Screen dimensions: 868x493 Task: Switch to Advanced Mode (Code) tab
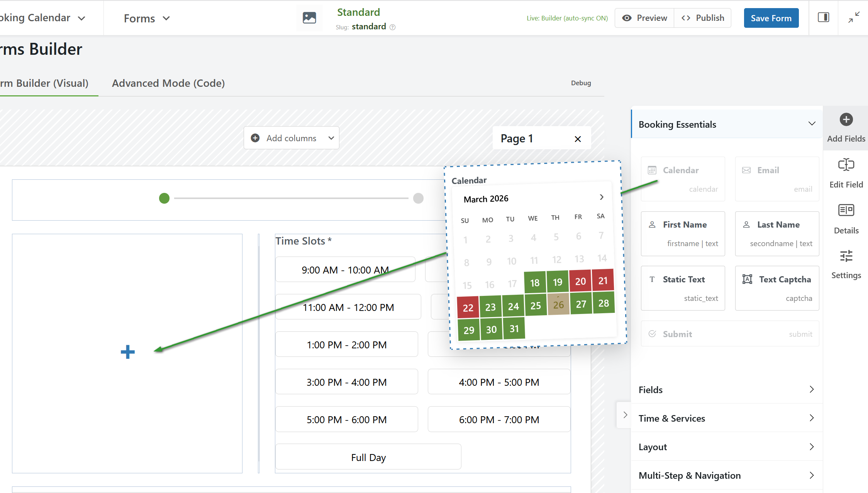tap(168, 83)
